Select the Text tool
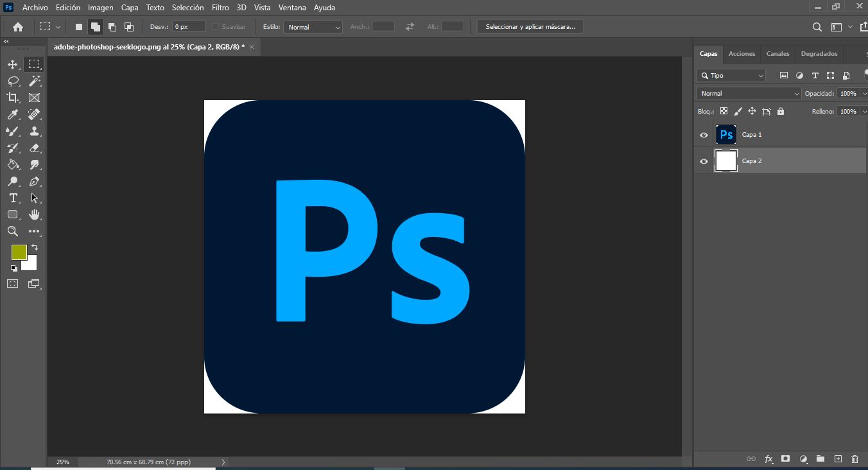The height and width of the screenshot is (470, 868). point(12,198)
